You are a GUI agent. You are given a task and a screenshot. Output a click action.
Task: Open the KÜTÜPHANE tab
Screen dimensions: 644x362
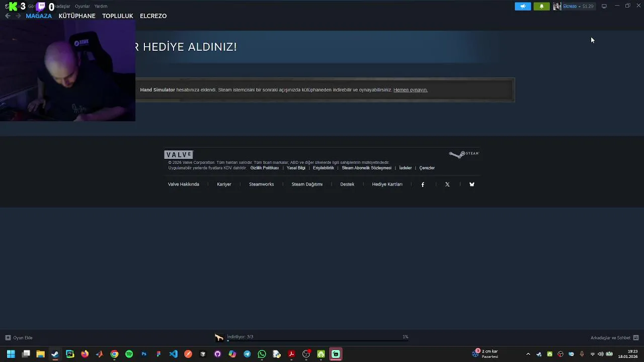77,16
